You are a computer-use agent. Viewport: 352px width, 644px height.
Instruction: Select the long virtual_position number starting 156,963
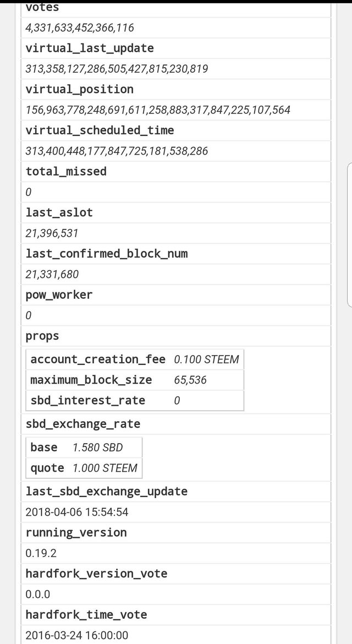[x=158, y=110]
